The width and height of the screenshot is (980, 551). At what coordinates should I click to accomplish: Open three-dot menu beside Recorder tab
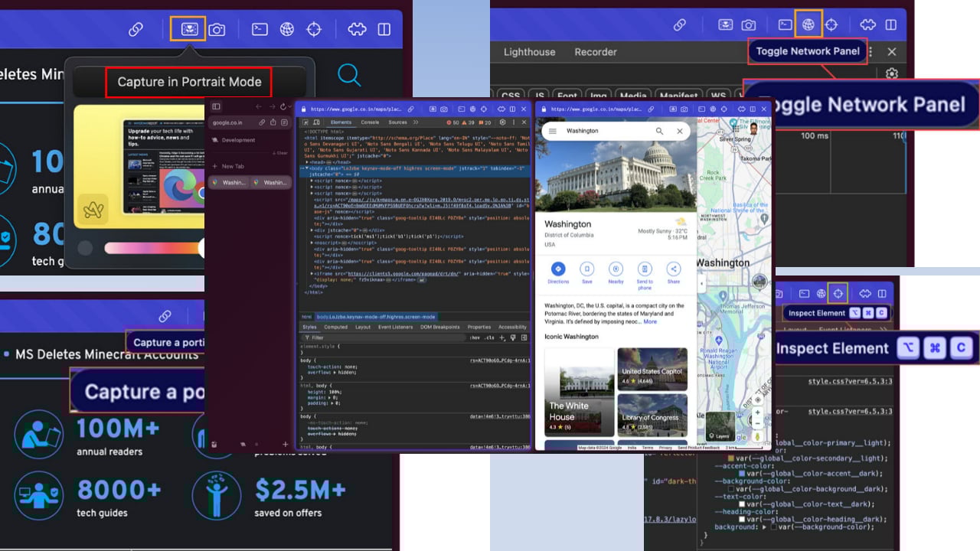tap(870, 51)
